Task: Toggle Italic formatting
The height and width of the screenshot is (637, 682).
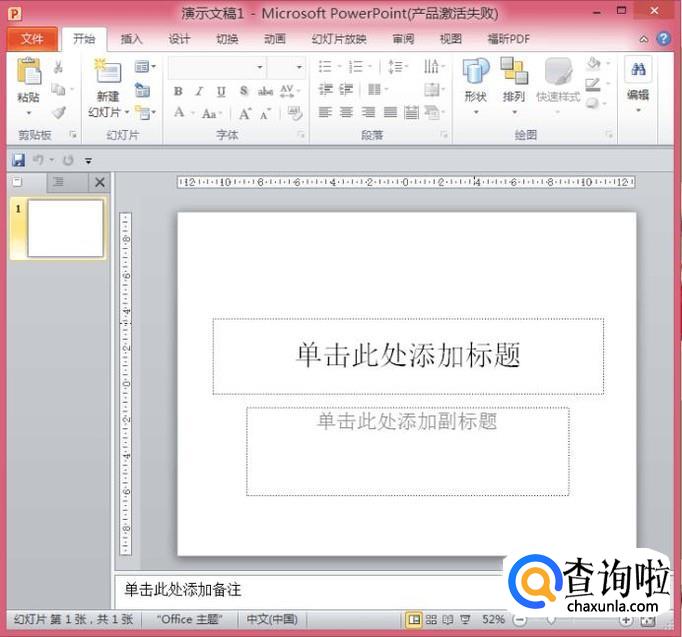Action: coord(199,91)
